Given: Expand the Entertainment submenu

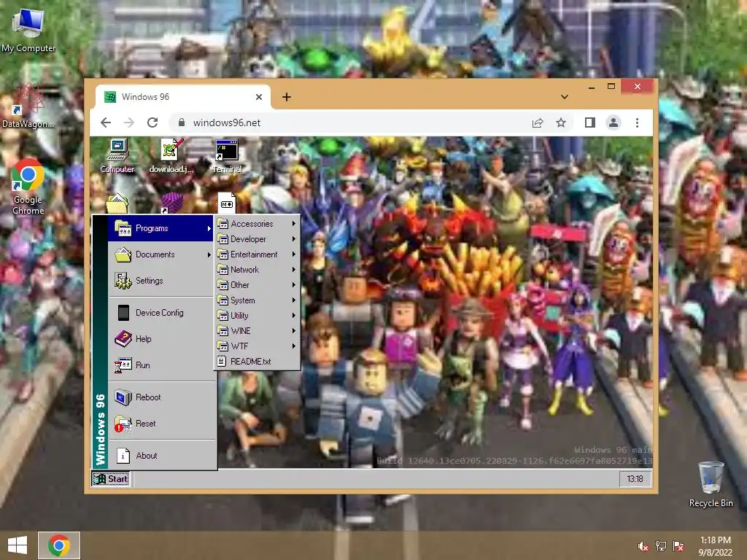Looking at the screenshot, I should click(258, 254).
